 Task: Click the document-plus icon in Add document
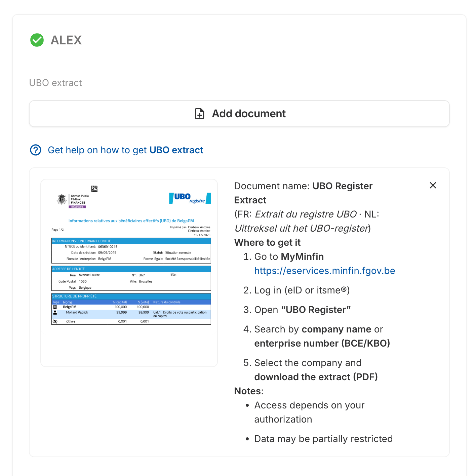200,114
